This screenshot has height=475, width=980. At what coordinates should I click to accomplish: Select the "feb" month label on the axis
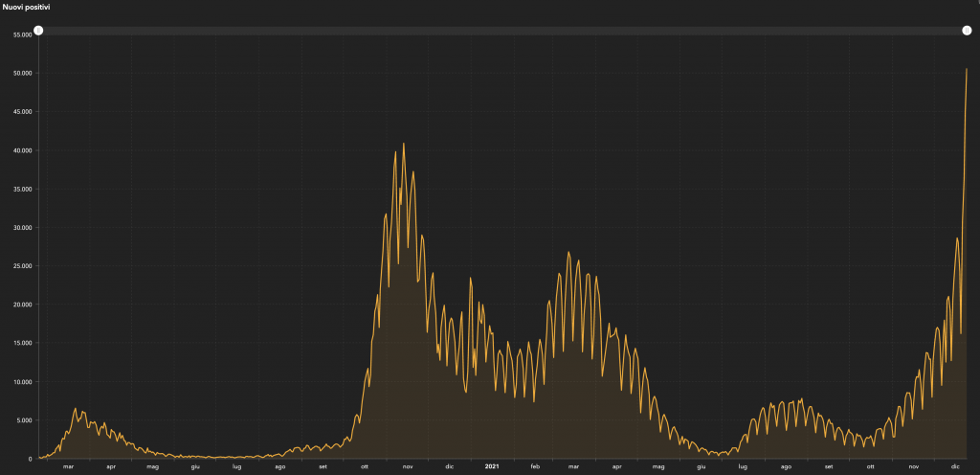pyautogui.click(x=535, y=466)
